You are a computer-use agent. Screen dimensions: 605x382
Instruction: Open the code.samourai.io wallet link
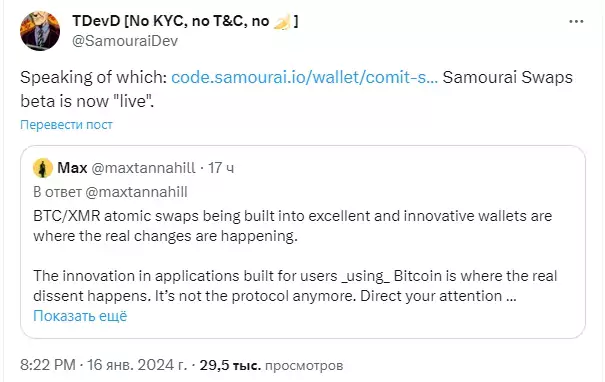click(x=304, y=77)
